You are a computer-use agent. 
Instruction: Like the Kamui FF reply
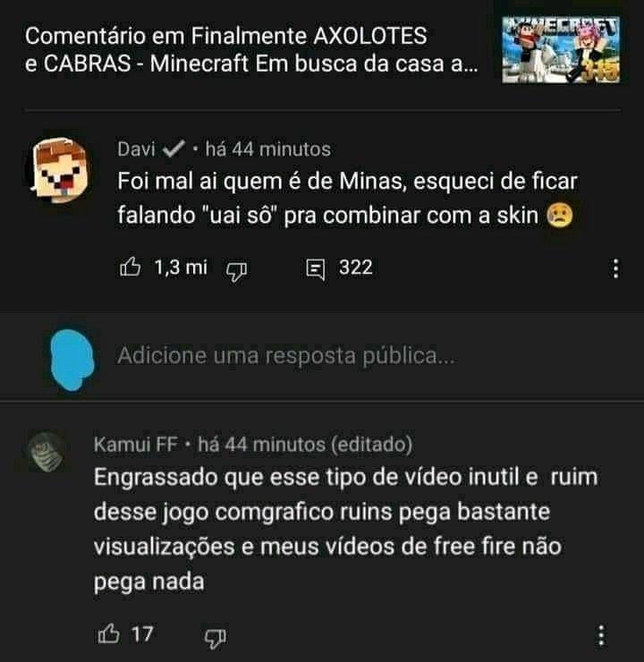point(108,633)
